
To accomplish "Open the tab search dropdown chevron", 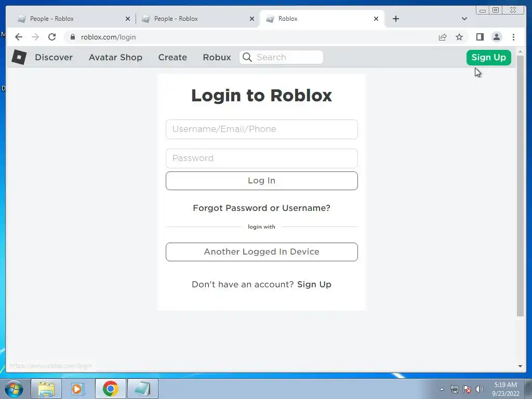I will click(464, 19).
